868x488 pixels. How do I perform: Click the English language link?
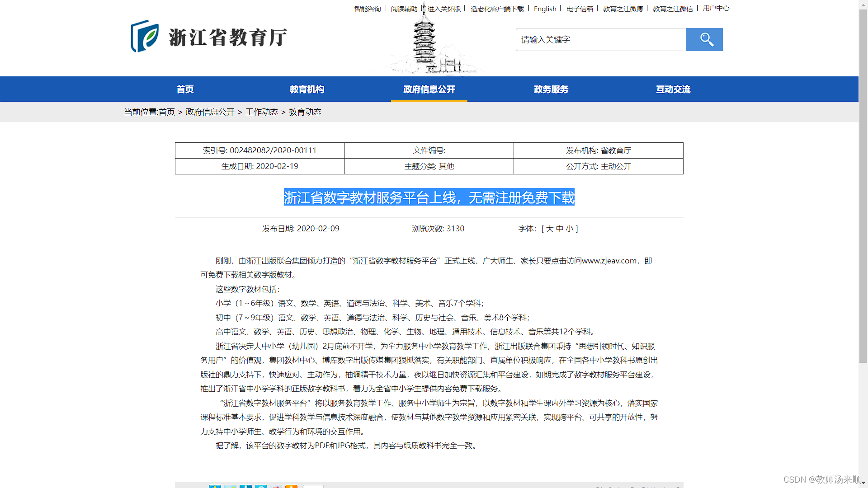pos(545,9)
